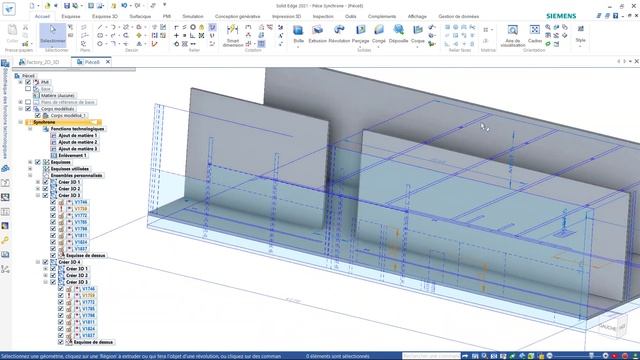Click the key icon on left sidebar
The width and height of the screenshot is (640, 360).
point(5,240)
